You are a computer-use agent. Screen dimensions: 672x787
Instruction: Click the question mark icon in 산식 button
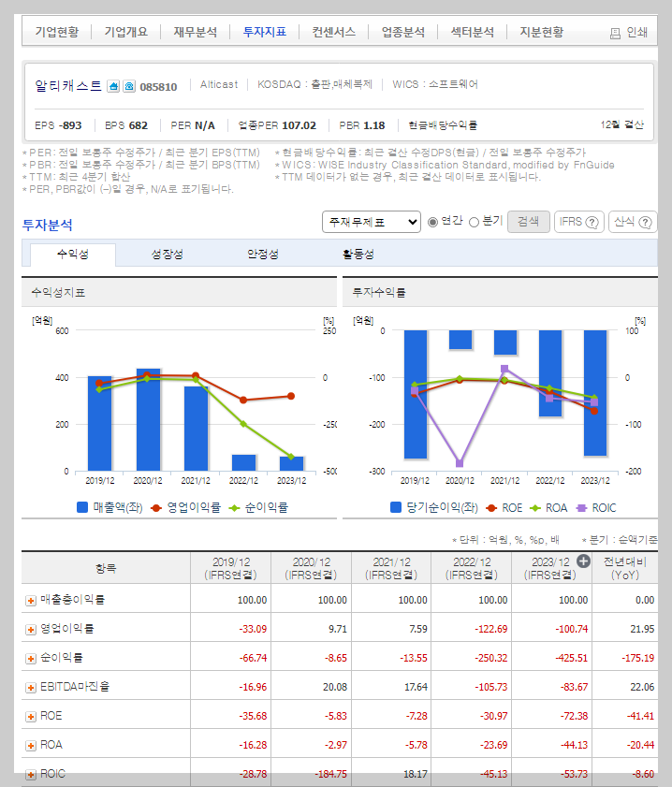coord(646,223)
